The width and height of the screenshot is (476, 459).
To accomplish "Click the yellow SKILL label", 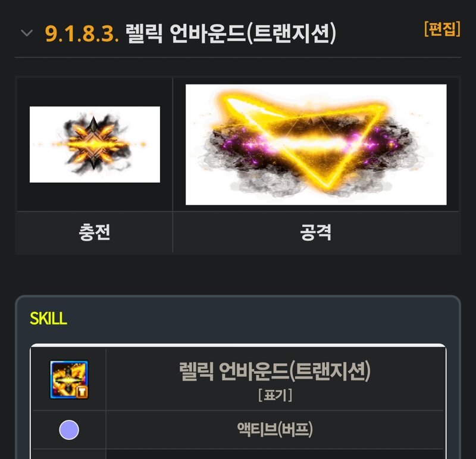I will 49,319.
